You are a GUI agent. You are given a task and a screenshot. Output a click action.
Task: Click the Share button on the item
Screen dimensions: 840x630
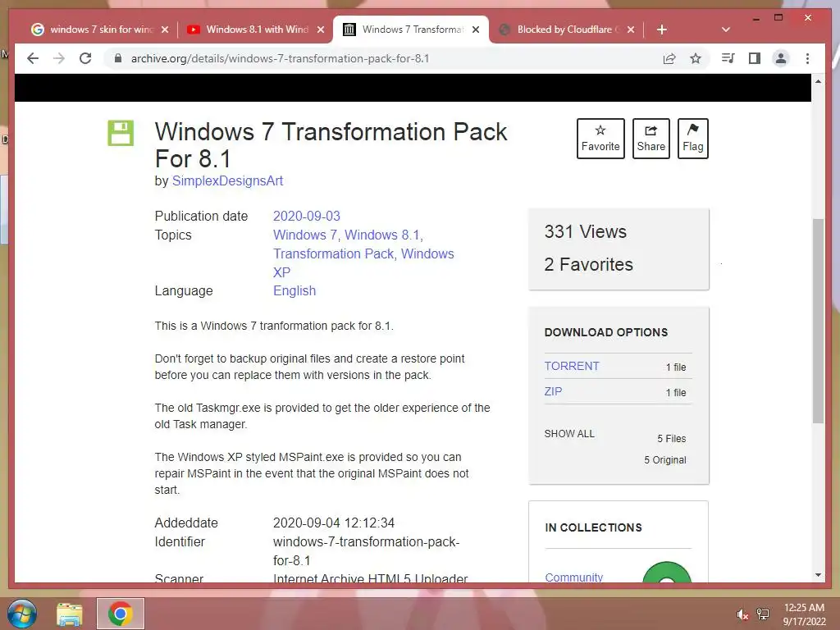tap(651, 138)
